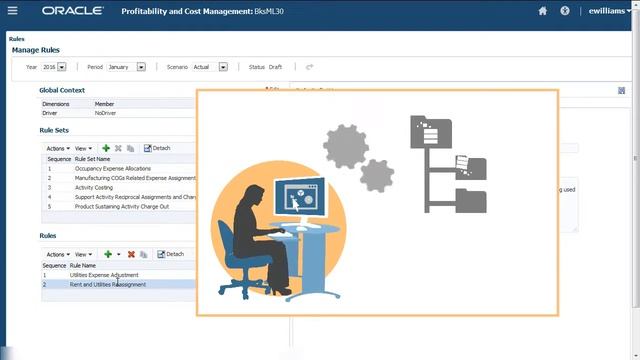Click the Rule Name column header
This screenshot has height=360, width=640.
83,265
